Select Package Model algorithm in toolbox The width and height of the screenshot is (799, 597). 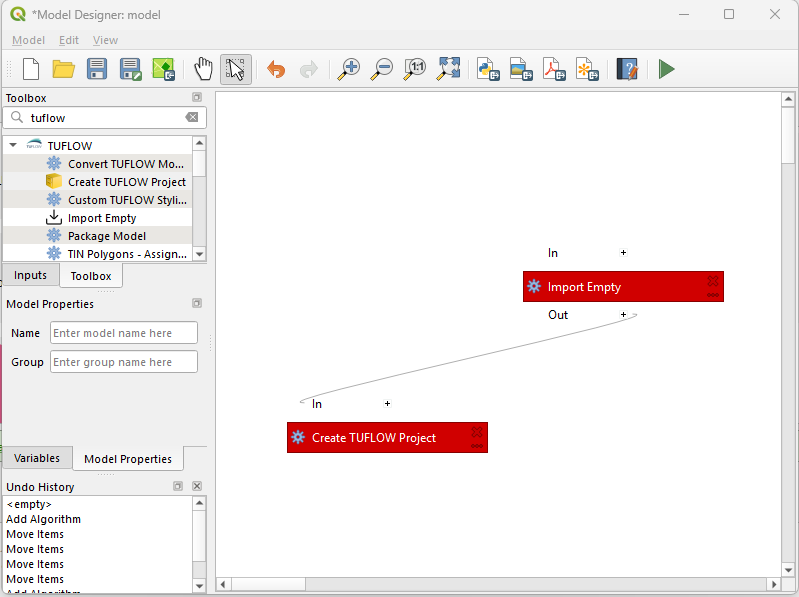click(107, 236)
